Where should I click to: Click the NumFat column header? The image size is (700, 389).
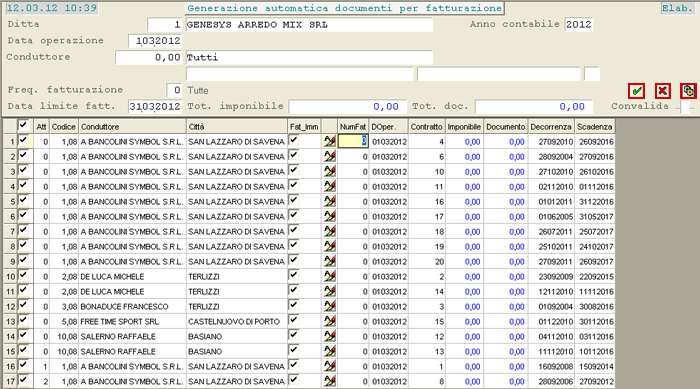tap(353, 127)
